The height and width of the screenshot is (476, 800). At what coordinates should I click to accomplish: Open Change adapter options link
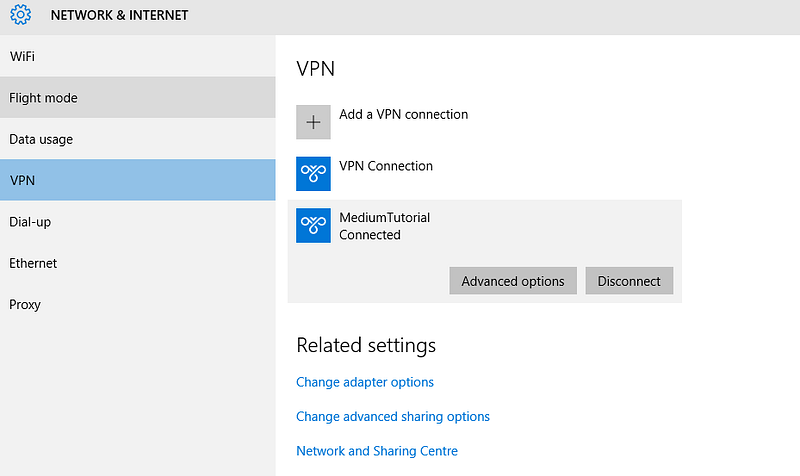tap(365, 382)
